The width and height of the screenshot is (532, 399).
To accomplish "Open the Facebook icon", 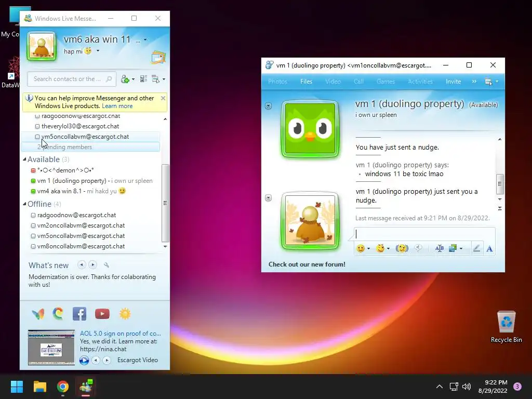I will (79, 314).
